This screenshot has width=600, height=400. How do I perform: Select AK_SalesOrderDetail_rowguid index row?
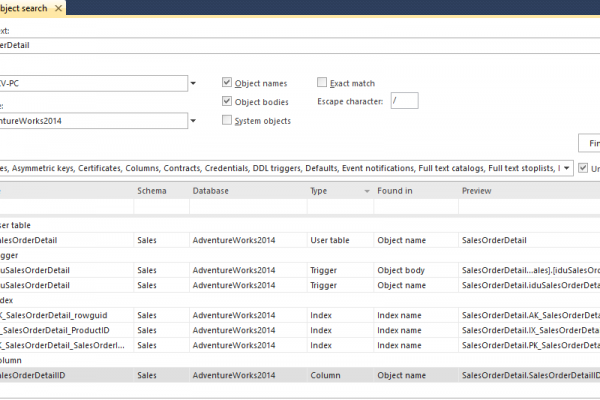[x=300, y=315]
